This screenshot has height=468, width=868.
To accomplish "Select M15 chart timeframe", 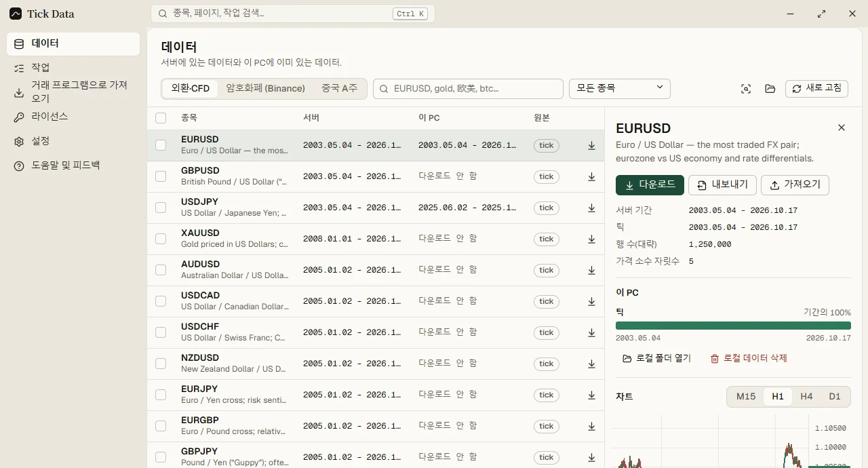I will pyautogui.click(x=746, y=397).
